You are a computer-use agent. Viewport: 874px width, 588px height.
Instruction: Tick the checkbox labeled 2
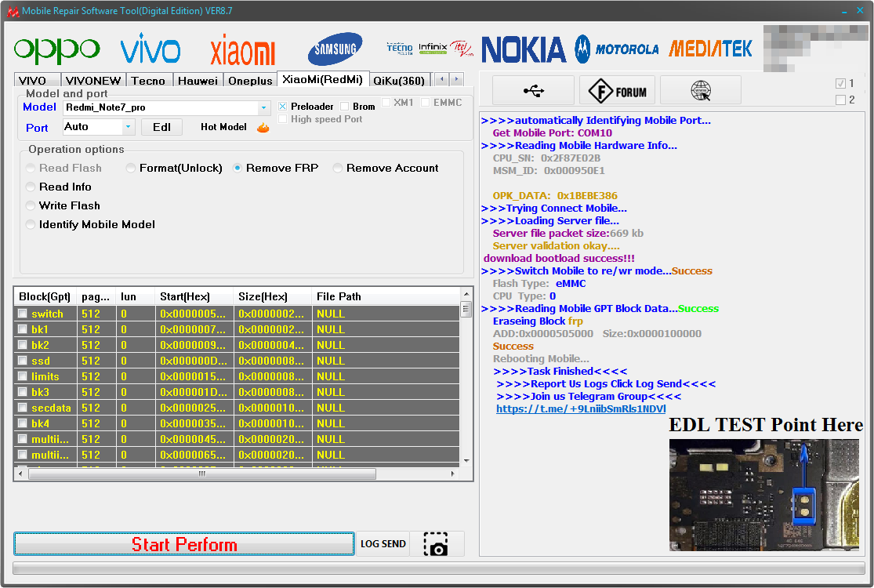click(840, 100)
